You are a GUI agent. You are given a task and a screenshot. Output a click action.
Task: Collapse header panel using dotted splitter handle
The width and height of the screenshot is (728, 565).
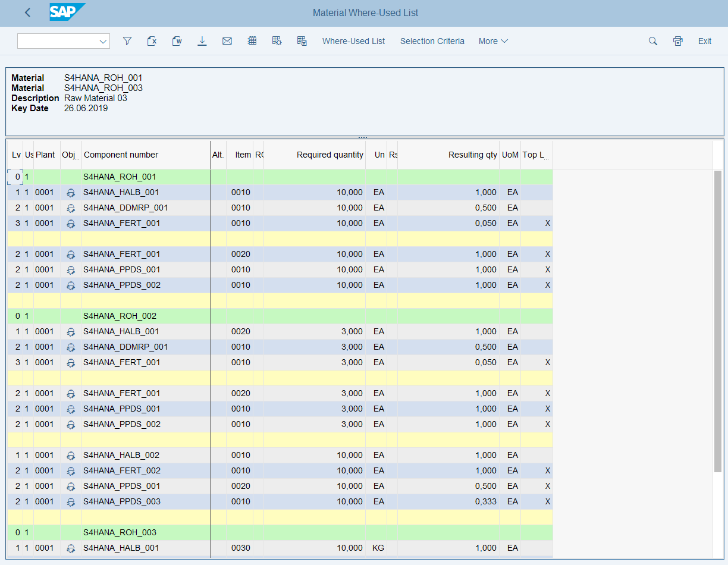[x=363, y=137]
